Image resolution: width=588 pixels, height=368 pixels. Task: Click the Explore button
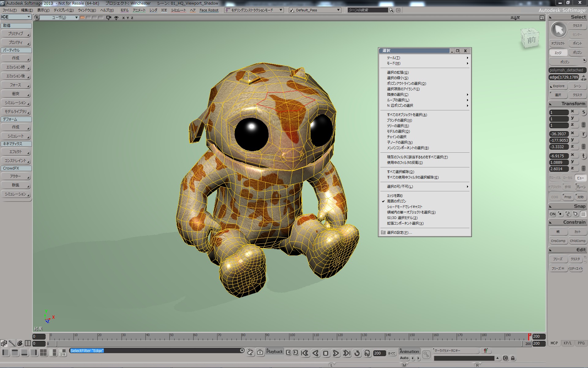(x=558, y=86)
